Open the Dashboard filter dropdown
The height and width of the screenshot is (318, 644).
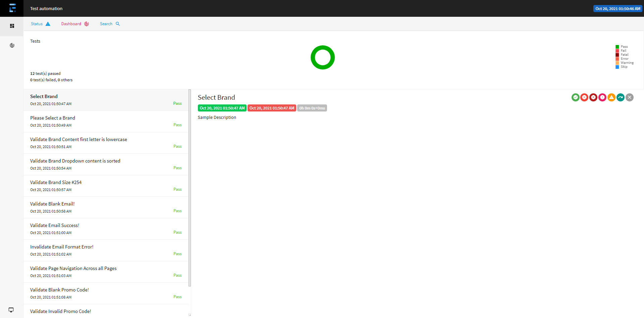pyautogui.click(x=74, y=24)
